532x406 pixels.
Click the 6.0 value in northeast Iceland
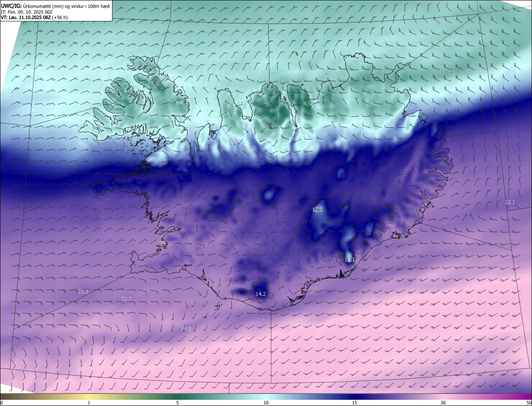point(396,79)
